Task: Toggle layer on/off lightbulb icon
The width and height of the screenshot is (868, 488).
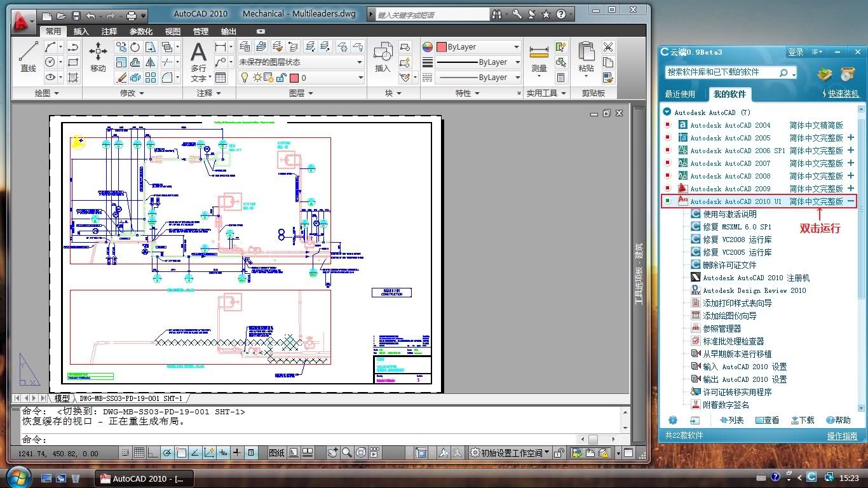Action: pos(244,78)
